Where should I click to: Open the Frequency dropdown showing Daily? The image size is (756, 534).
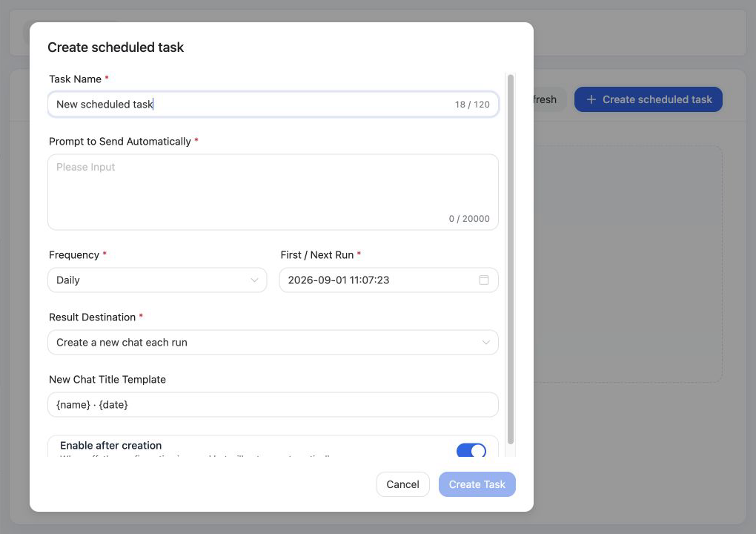pos(157,280)
